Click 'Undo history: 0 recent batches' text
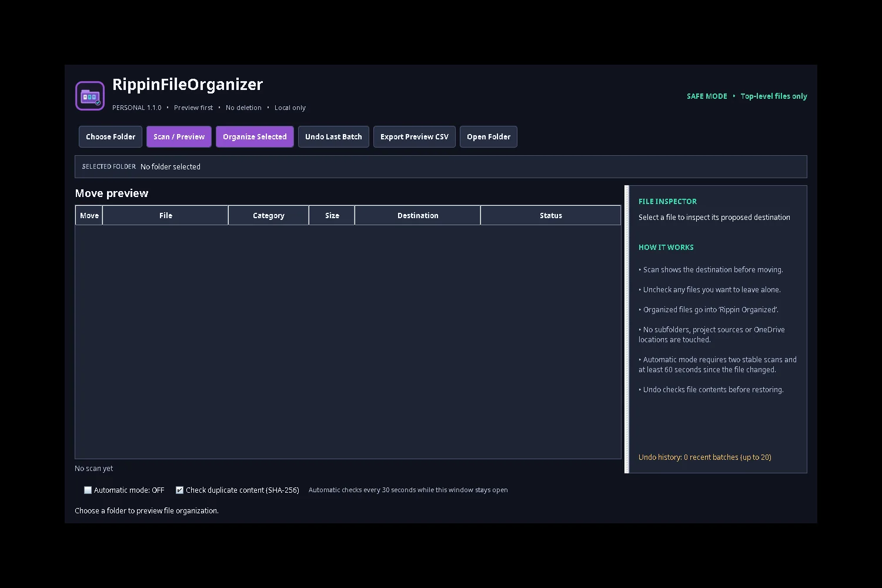 [x=705, y=457]
